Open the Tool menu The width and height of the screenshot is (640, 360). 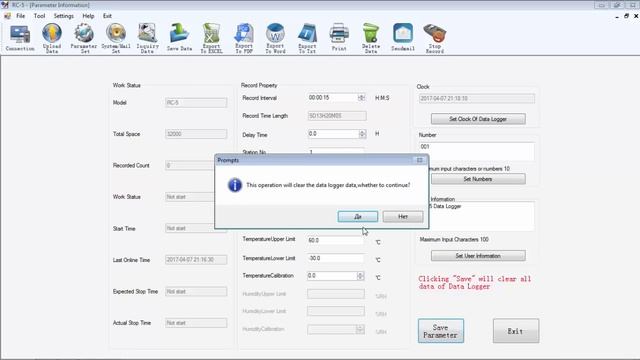click(x=39, y=16)
